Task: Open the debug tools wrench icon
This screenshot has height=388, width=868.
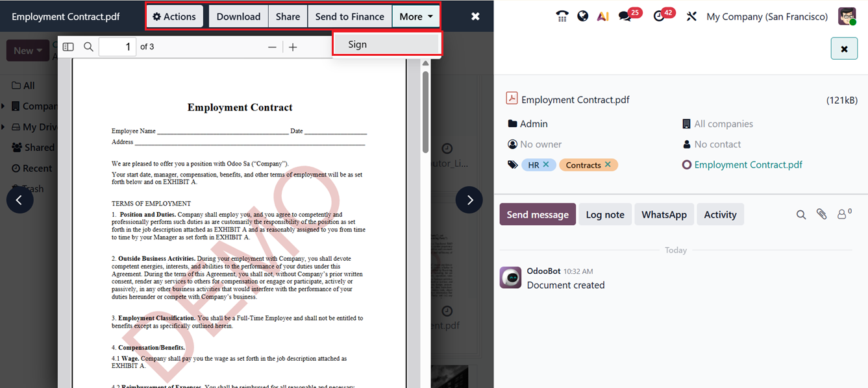Action: pyautogui.click(x=691, y=16)
